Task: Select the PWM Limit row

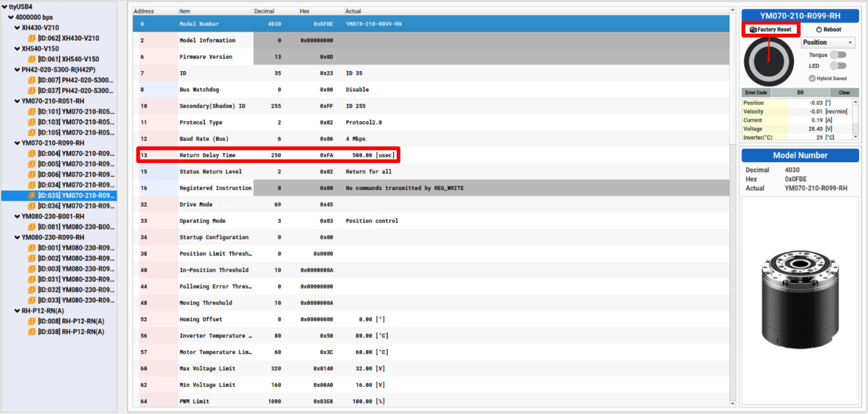Action: (431, 401)
